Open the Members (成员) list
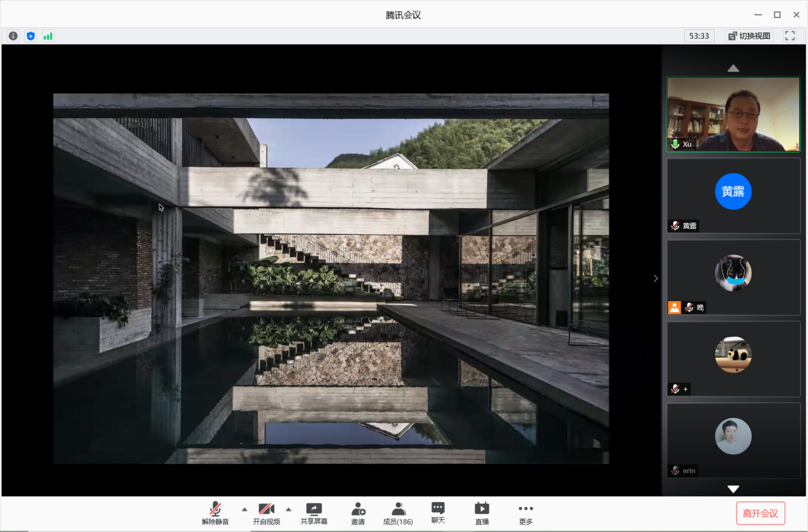 (x=398, y=513)
